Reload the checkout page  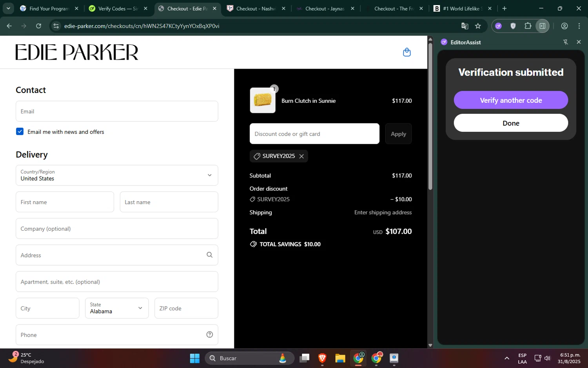tap(38, 26)
